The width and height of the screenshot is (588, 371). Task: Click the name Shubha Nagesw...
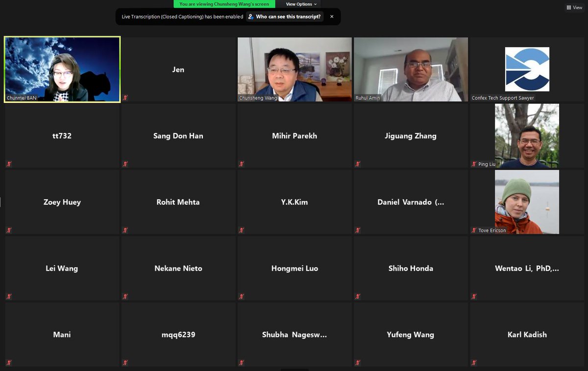294,335
